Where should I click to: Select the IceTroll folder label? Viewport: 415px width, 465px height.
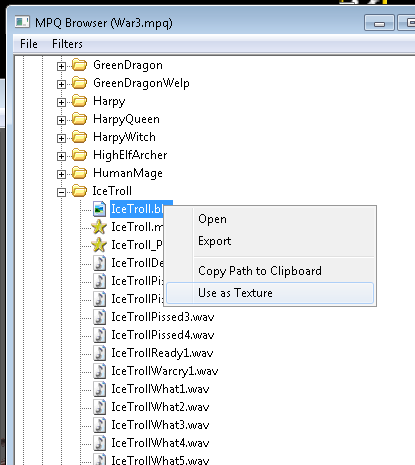tap(112, 191)
